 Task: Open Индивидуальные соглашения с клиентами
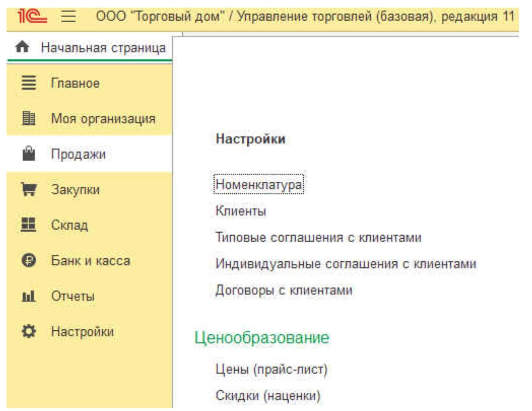point(346,264)
